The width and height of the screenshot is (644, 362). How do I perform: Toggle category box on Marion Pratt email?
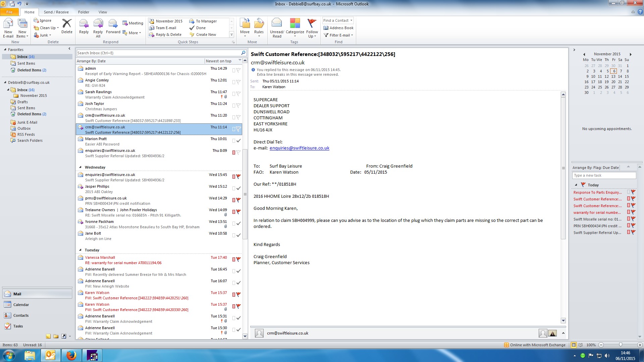pyautogui.click(x=234, y=141)
